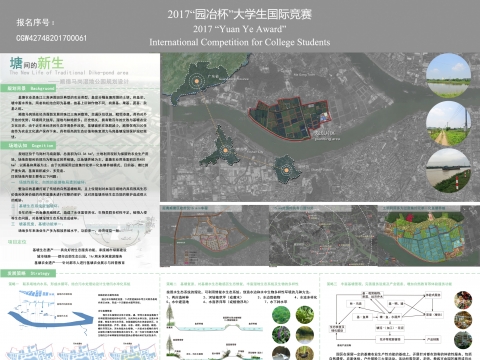Click the blue river water-system diagram

(50, 313)
